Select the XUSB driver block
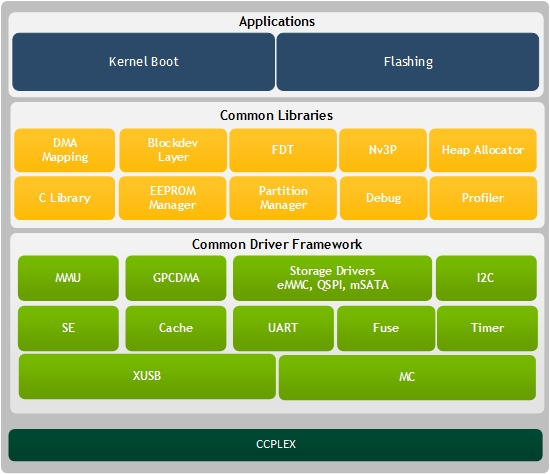This screenshot has width=550, height=474. 147,376
